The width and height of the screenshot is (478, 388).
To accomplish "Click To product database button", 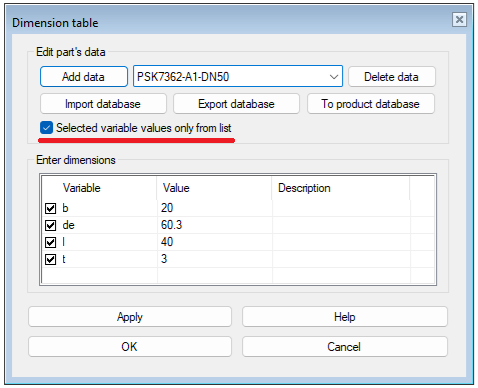I will (x=371, y=104).
